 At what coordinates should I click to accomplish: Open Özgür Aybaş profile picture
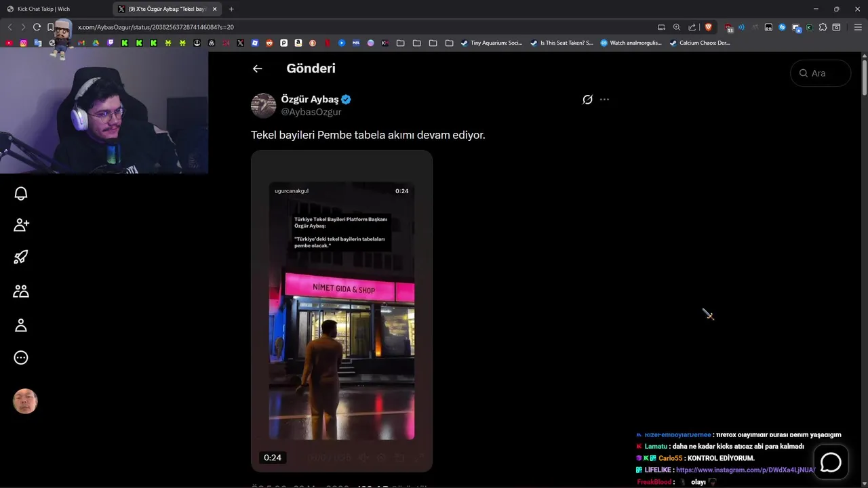(x=263, y=106)
